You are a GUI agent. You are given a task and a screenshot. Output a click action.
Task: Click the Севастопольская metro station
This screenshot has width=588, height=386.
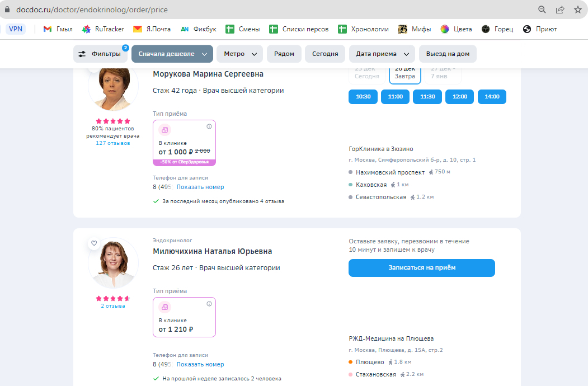tap(381, 197)
